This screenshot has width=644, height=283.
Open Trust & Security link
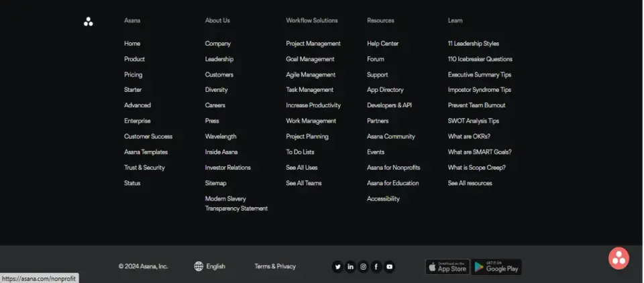(x=144, y=168)
